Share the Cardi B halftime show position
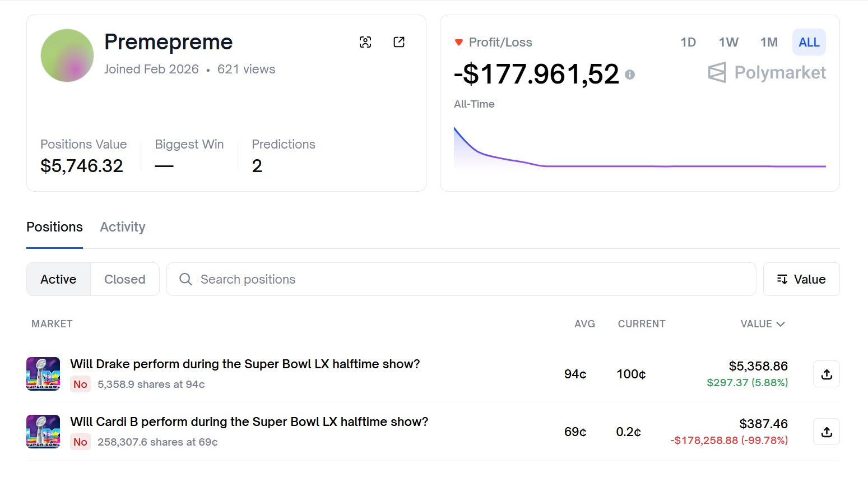 point(827,432)
